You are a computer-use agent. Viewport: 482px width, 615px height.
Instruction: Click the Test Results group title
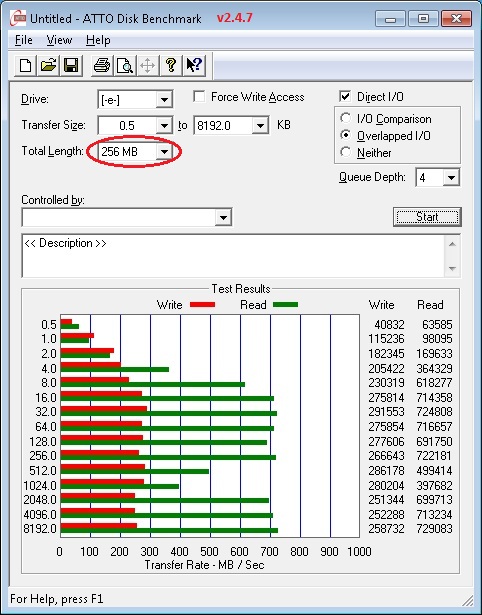pyautogui.click(x=241, y=289)
